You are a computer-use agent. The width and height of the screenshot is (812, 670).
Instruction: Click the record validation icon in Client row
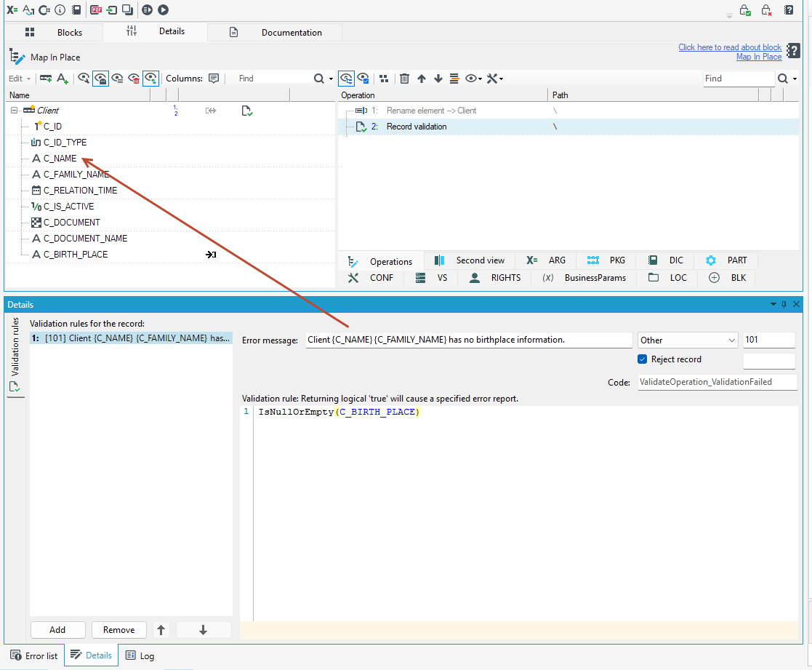point(247,111)
